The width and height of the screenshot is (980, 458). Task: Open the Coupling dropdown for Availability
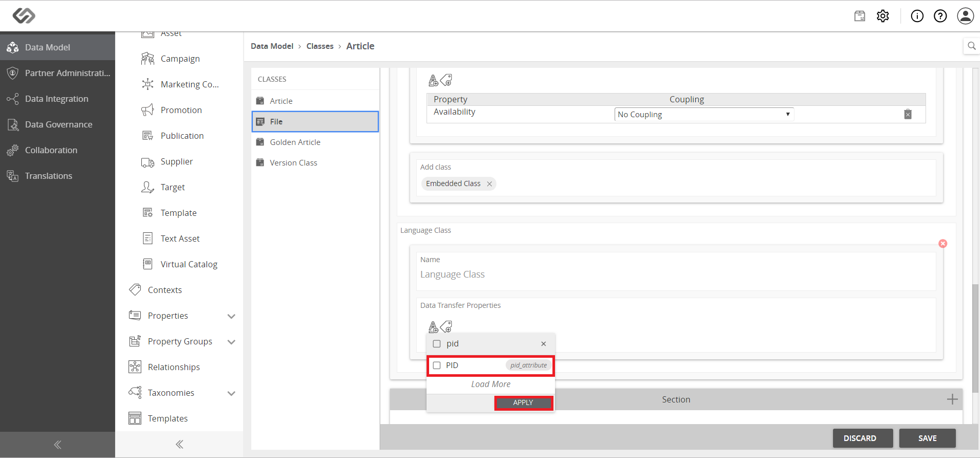(704, 114)
